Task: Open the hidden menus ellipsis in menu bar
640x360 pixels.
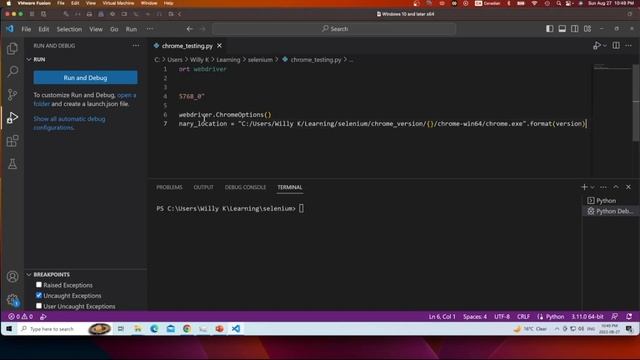Action: [x=150, y=29]
